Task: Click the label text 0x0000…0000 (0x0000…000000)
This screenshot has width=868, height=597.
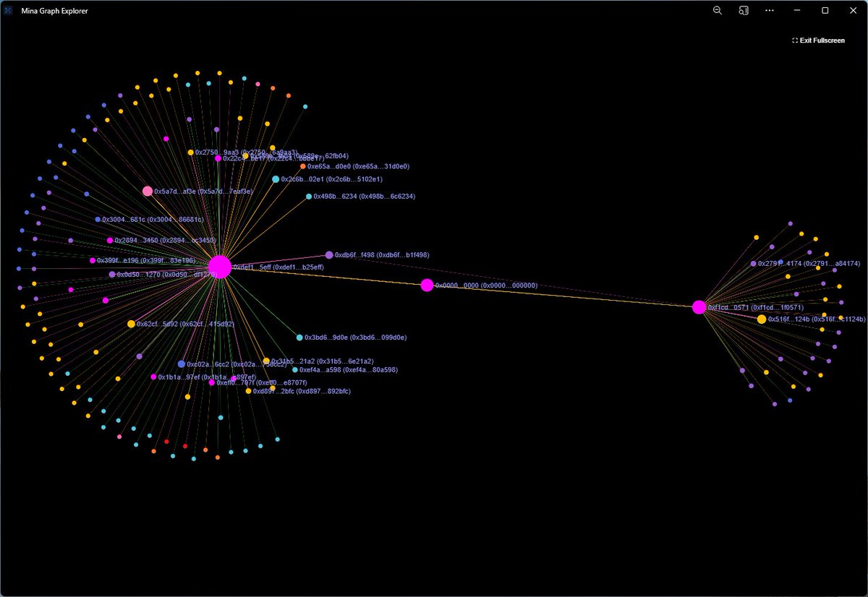Action: (486, 285)
